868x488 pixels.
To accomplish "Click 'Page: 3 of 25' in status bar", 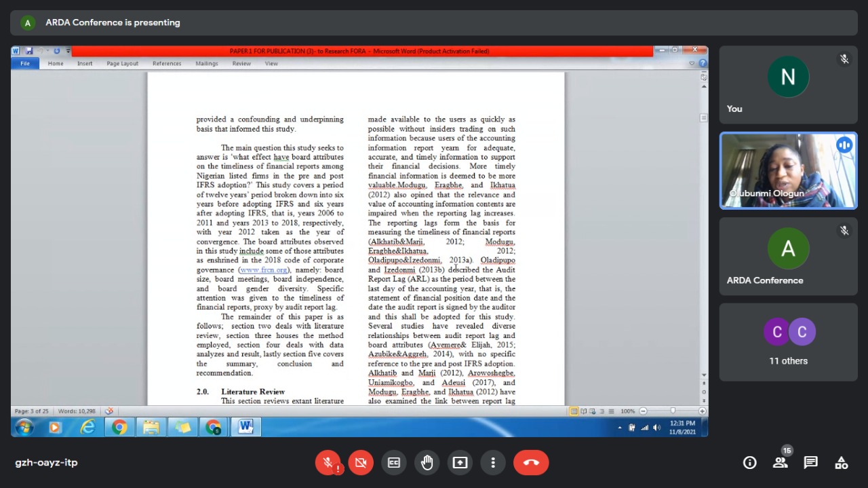I will tap(32, 411).
